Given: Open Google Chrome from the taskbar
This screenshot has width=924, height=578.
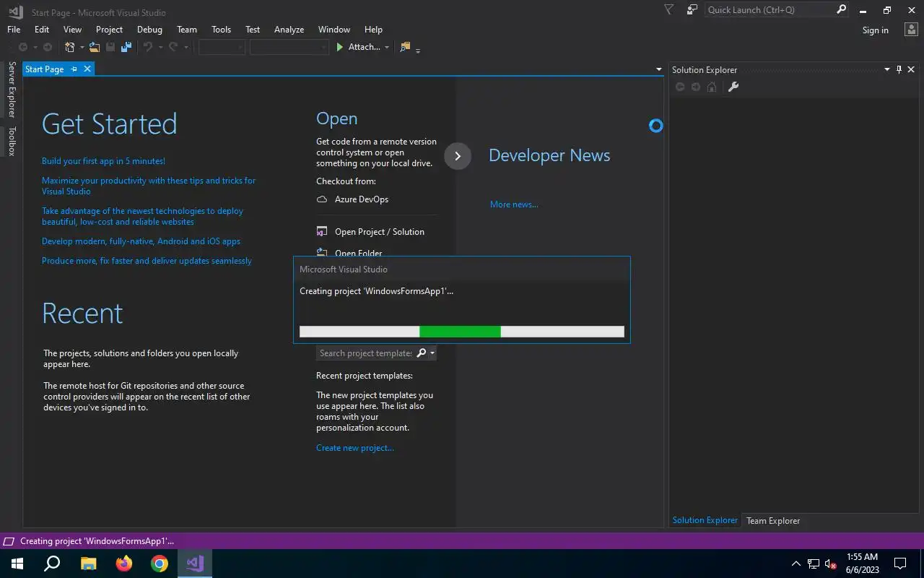Looking at the screenshot, I should click(x=160, y=564).
